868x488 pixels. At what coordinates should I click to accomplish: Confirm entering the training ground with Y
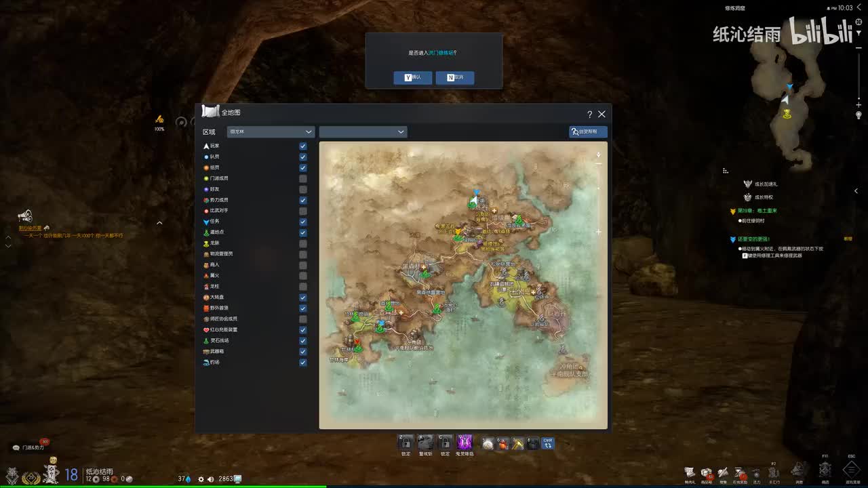413,78
